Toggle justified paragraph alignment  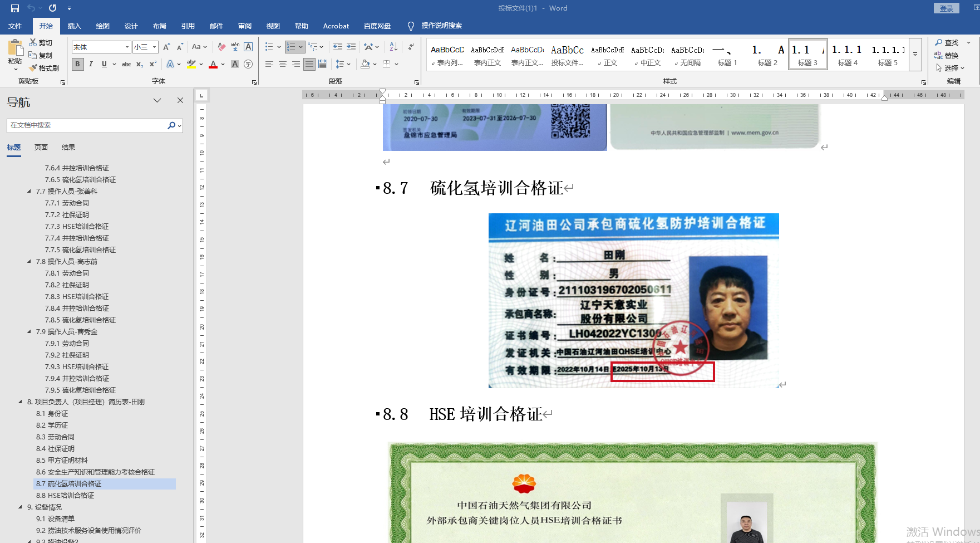pyautogui.click(x=309, y=64)
